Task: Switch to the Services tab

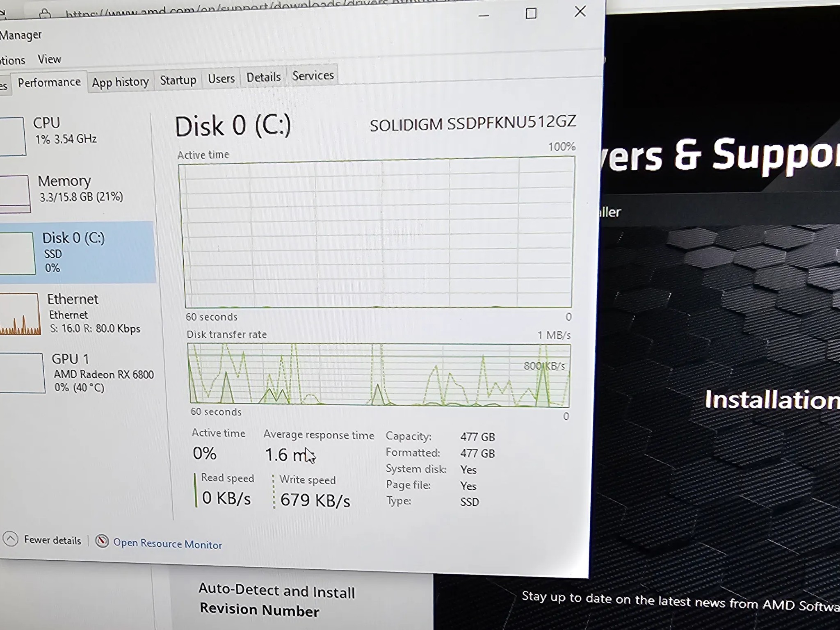Action: (313, 75)
